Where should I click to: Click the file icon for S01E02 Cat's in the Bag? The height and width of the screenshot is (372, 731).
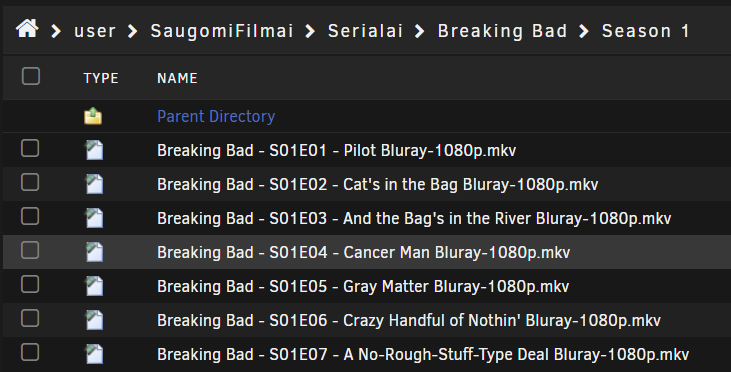click(x=94, y=185)
